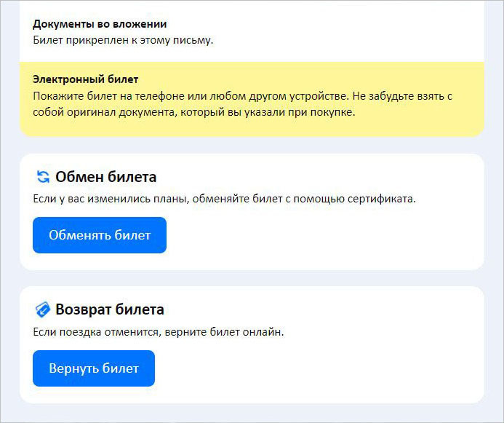This screenshot has width=504, height=423.
Task: Click the ticket return icon
Action: coord(42,309)
